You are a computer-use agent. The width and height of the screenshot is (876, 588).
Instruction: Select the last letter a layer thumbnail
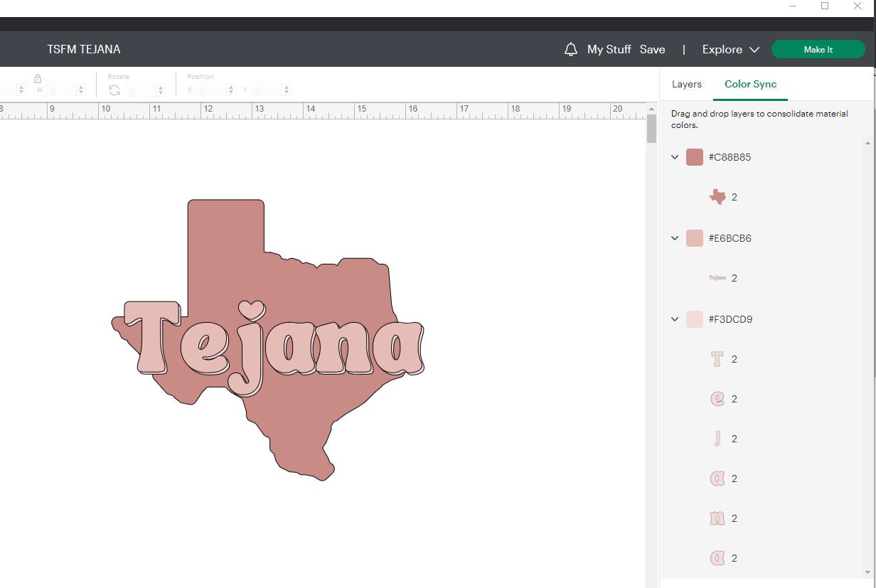point(716,558)
